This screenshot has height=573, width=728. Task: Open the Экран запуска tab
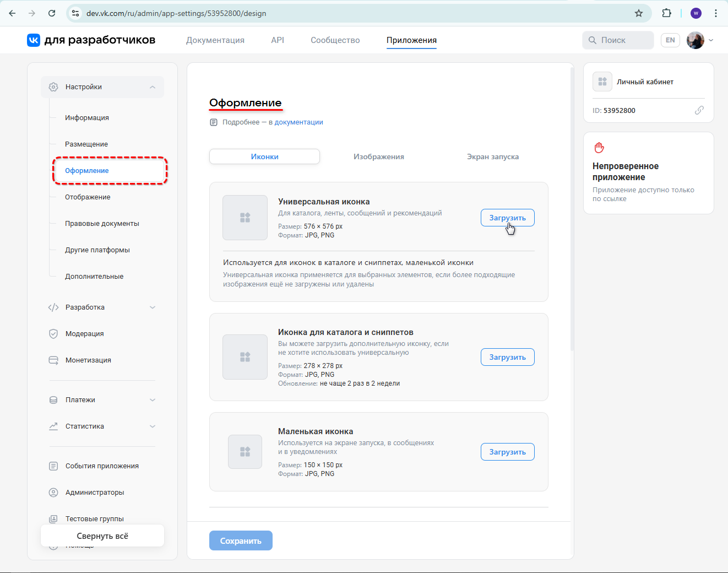tap(492, 156)
